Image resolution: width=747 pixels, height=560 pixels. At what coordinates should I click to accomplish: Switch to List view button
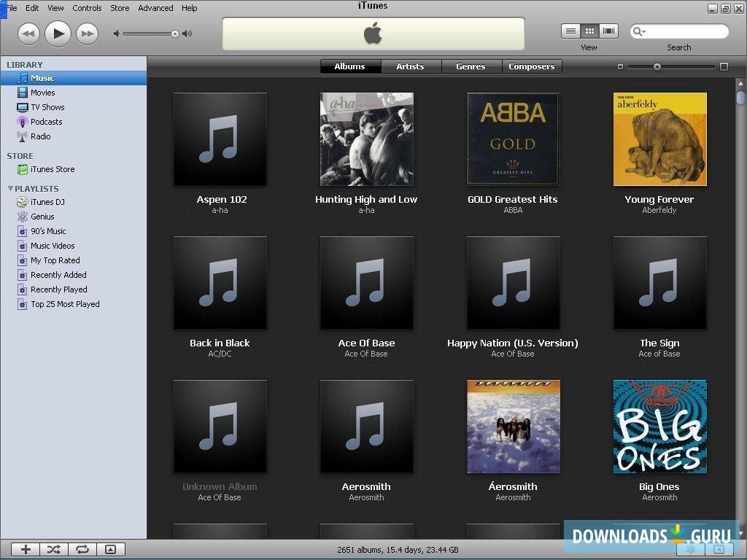point(570,31)
